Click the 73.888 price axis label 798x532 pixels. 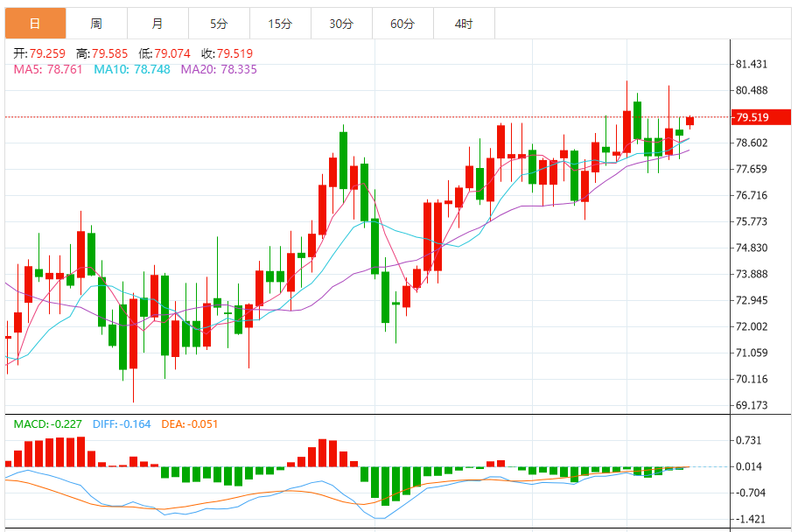pos(752,274)
